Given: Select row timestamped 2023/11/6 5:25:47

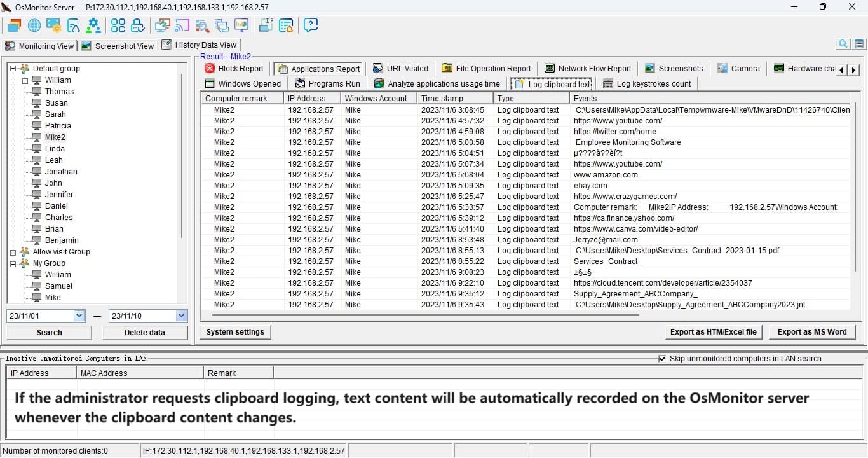Looking at the screenshot, I should (526, 197).
